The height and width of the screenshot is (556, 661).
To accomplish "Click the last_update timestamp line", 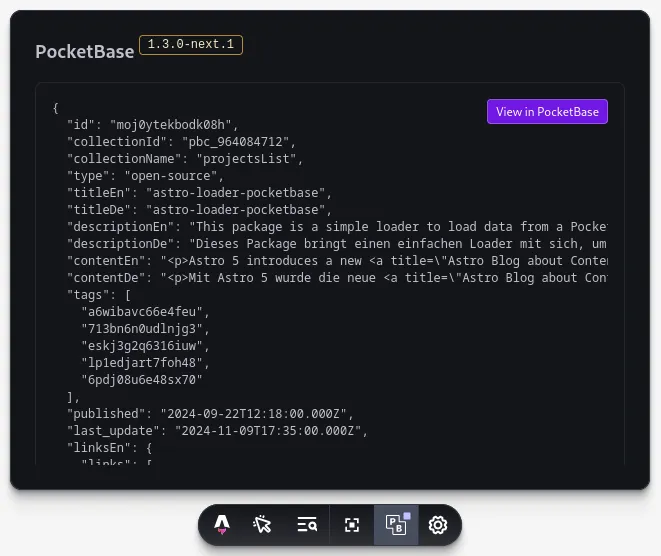I will click(x=217, y=431).
